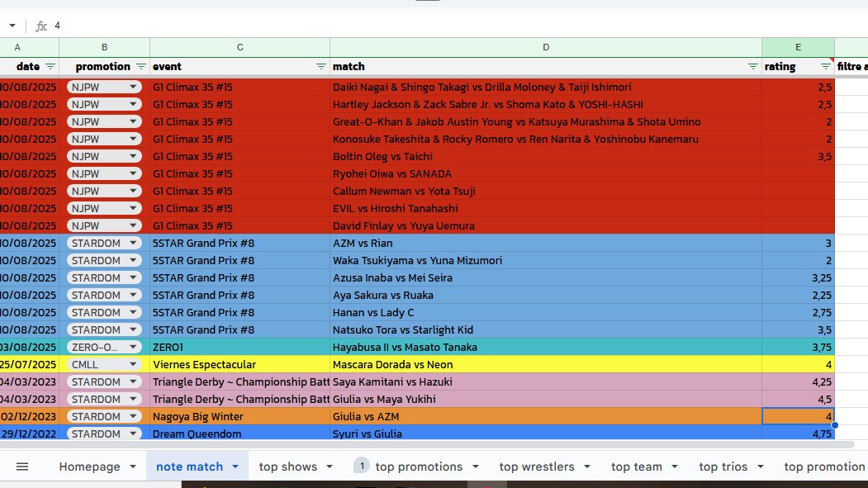868x488 pixels.
Task: Select cell 'Viernes Espectacular'
Action: pyautogui.click(x=240, y=364)
